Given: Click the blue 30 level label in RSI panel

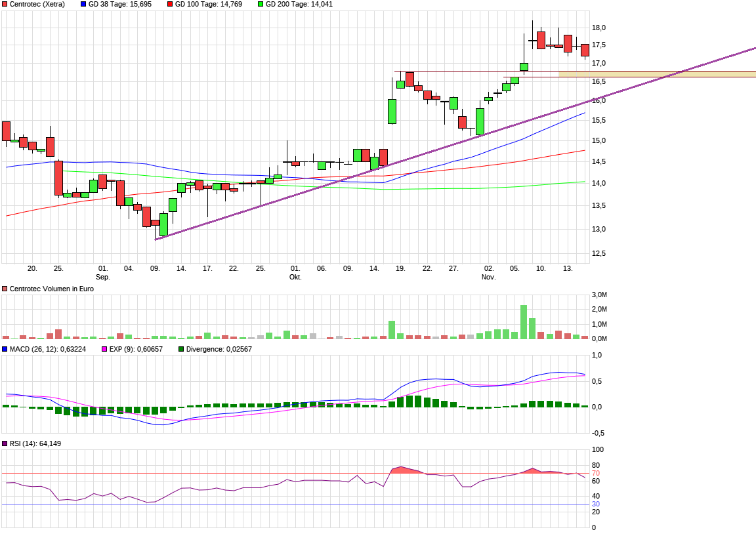Looking at the screenshot, I should (595, 504).
